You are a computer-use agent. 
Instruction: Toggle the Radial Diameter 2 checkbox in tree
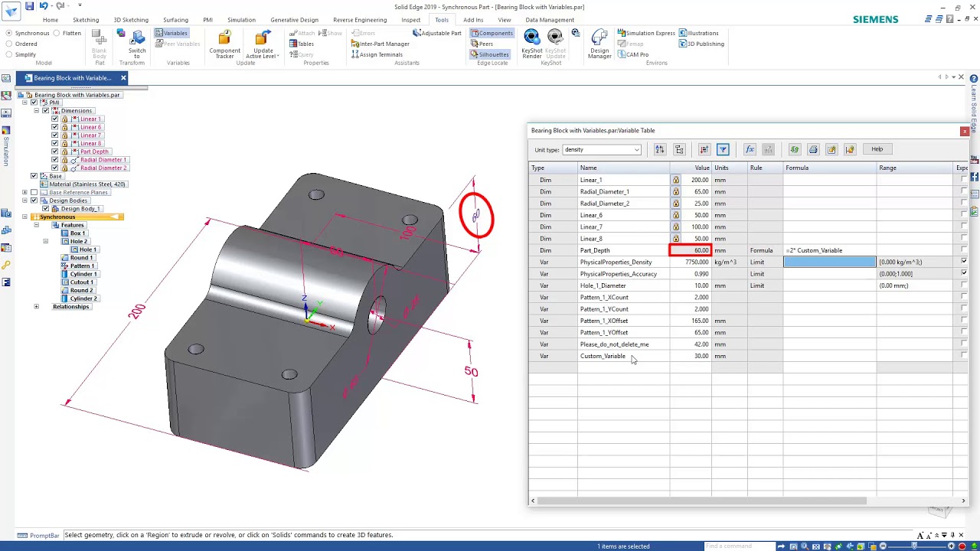(x=55, y=168)
